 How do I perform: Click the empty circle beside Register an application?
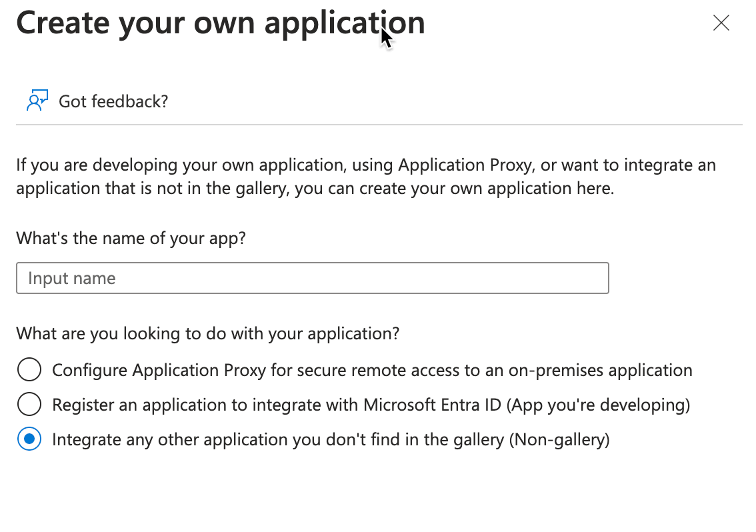tap(29, 404)
